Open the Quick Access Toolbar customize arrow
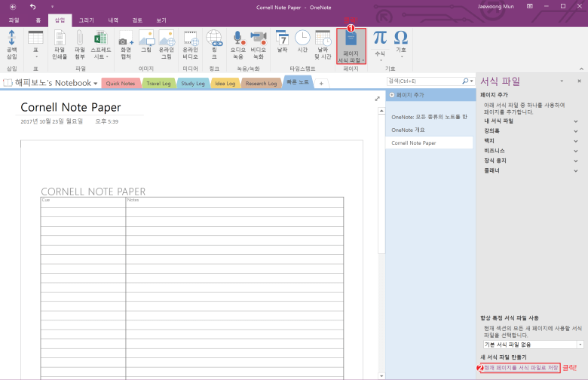Screen dimensions: 588x380 tap(52, 7)
